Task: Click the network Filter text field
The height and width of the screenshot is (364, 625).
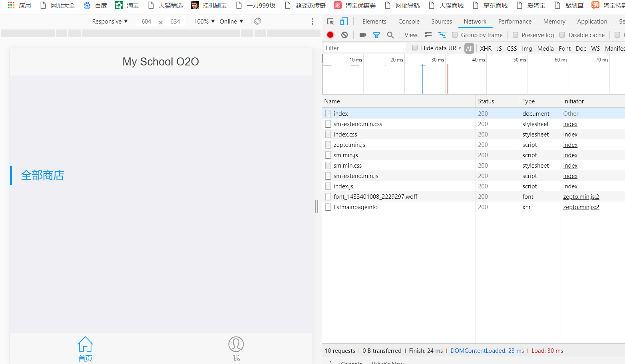Action: (x=364, y=48)
